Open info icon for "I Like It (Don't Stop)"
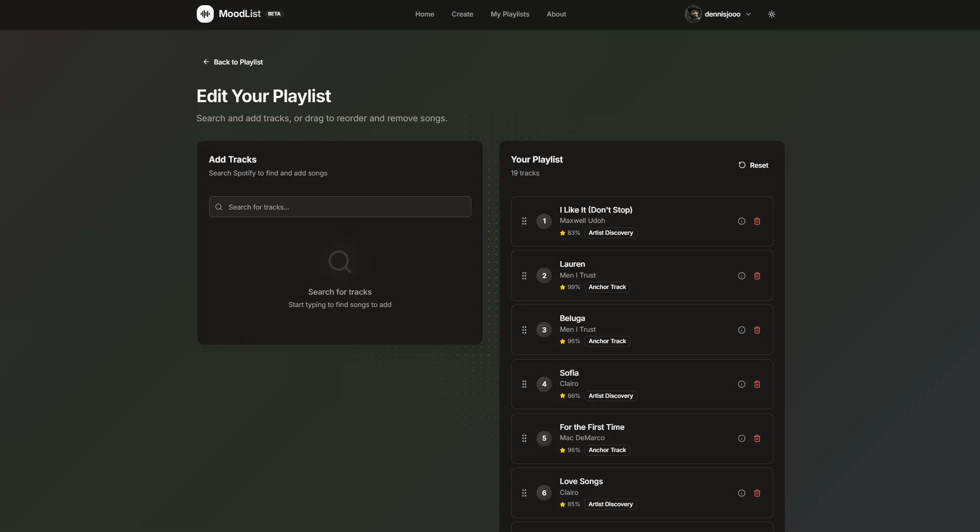 [x=741, y=221]
